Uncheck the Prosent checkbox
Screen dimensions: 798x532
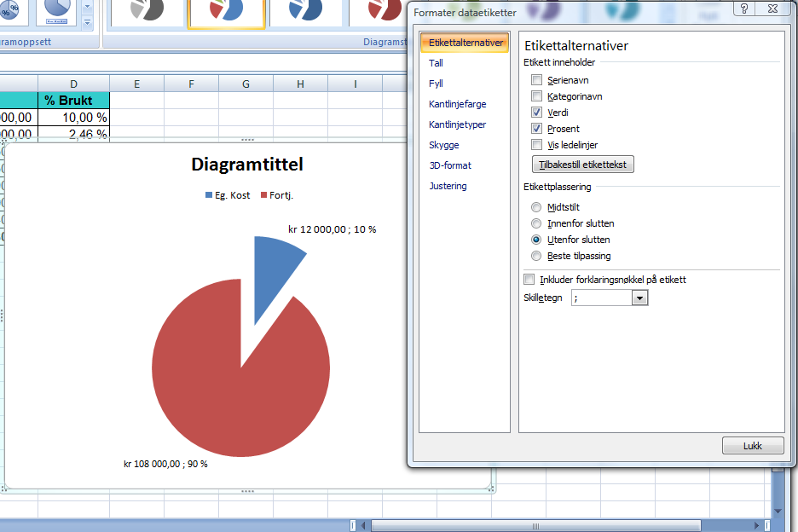coord(536,129)
